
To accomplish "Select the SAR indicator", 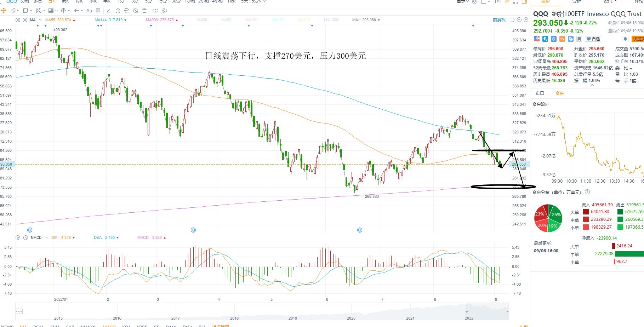I will click(70, 326).
